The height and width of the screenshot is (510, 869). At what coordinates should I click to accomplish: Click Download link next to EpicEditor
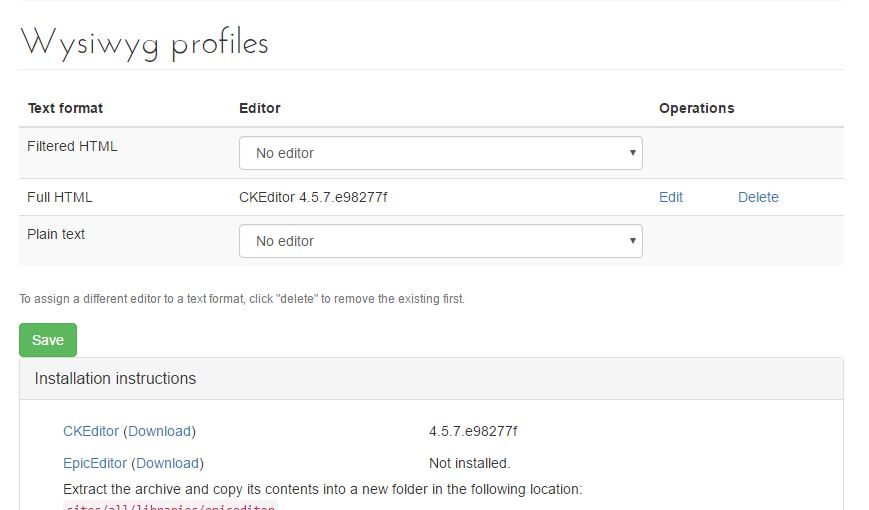pyautogui.click(x=167, y=463)
